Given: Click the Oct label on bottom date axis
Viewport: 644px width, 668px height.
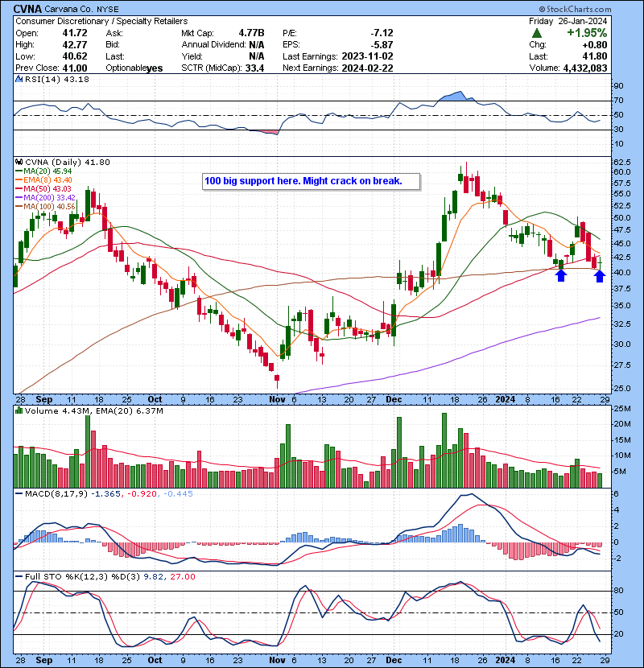Looking at the screenshot, I should point(155,660).
